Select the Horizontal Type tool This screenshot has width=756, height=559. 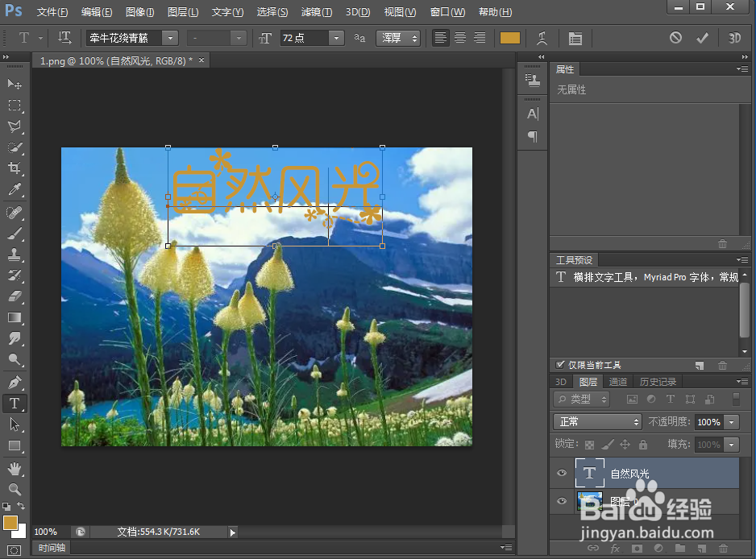tap(15, 404)
